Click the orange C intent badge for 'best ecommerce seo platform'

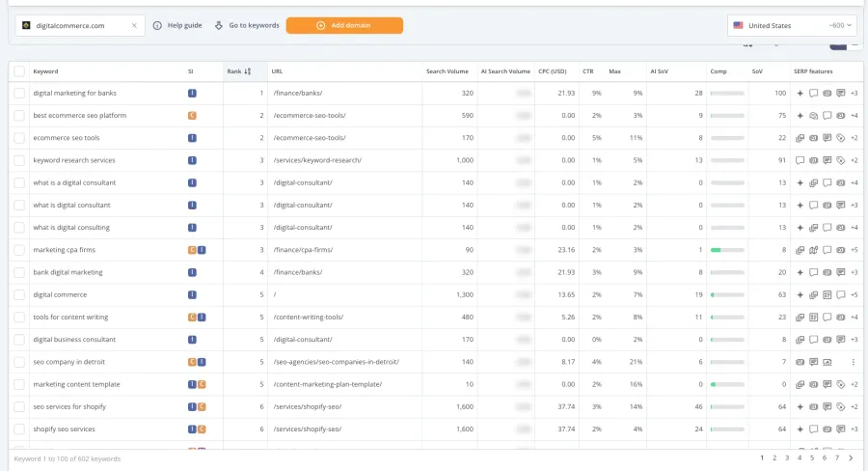coord(192,115)
